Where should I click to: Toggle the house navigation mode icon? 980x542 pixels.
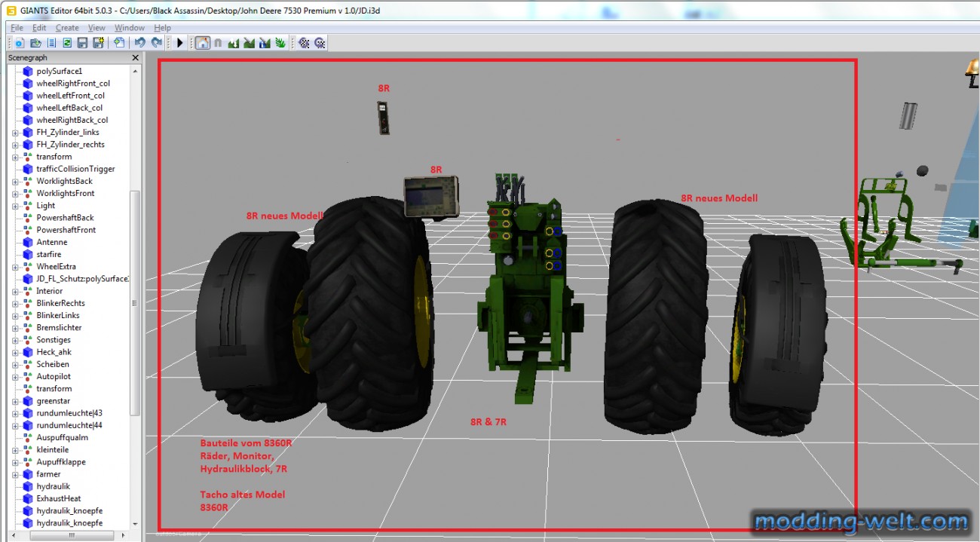point(202,43)
